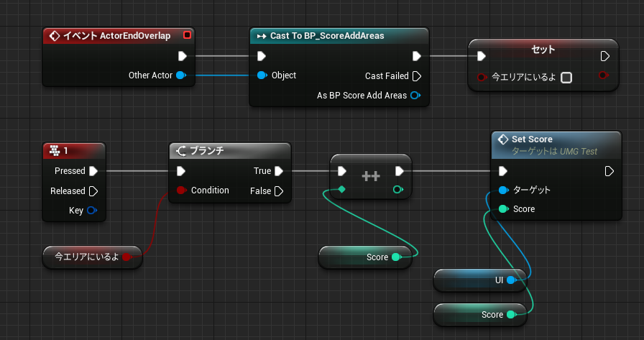Click the red delegate pin on ActorEndOverlap
This screenshot has width=644, height=340.
(188, 35)
